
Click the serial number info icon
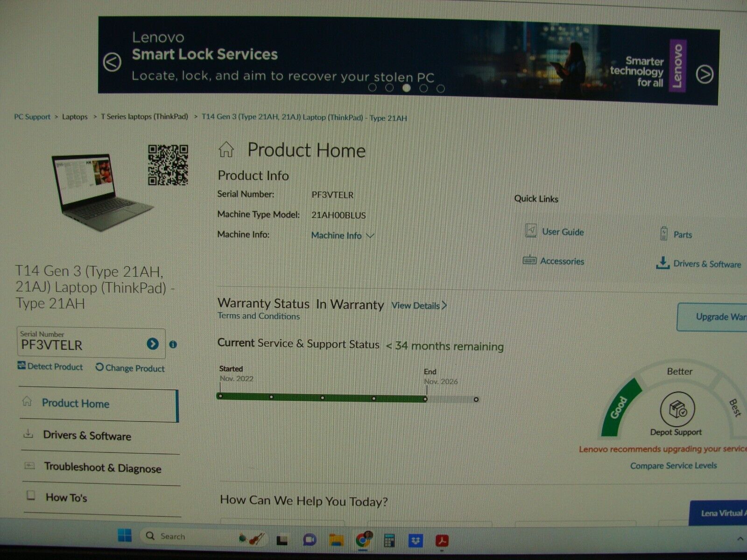pyautogui.click(x=173, y=345)
